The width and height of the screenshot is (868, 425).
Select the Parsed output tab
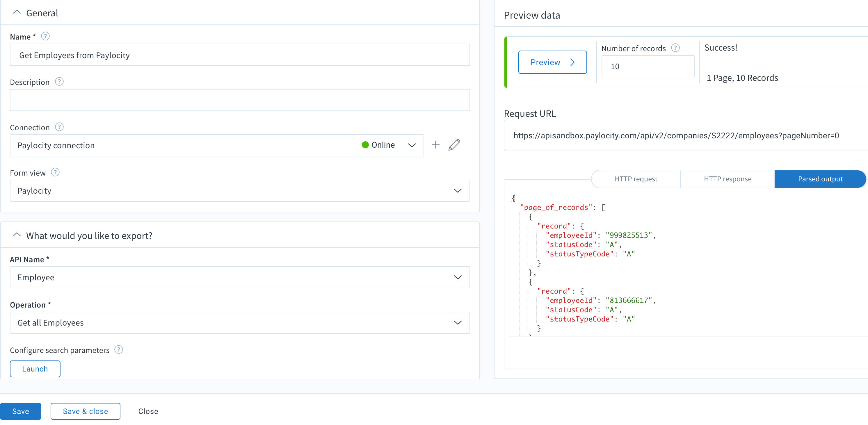point(820,179)
